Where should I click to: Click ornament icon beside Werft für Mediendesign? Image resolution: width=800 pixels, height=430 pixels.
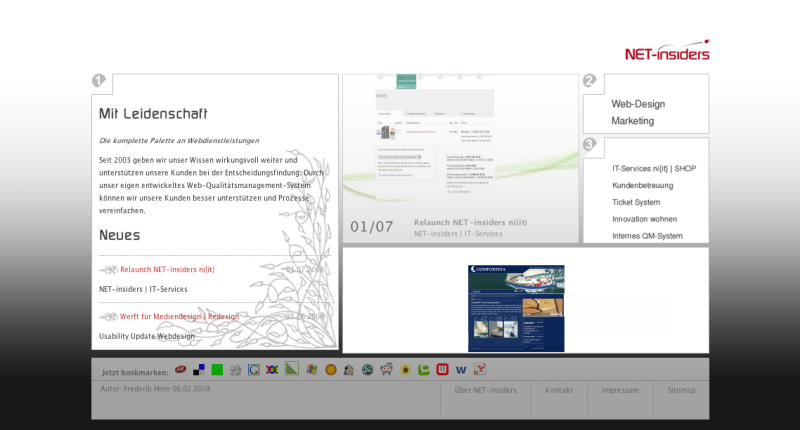pos(109,317)
